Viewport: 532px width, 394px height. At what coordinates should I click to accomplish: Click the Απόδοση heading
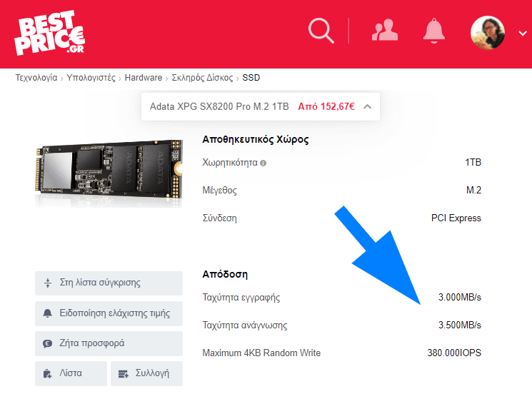click(225, 274)
